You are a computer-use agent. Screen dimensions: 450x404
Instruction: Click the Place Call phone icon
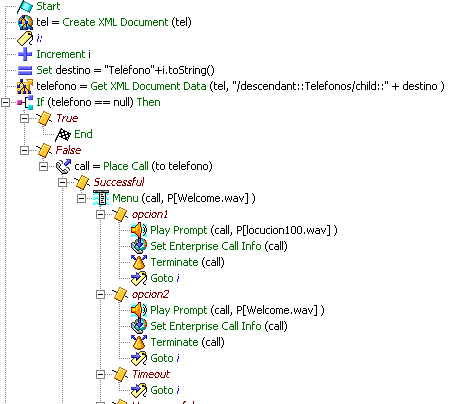tap(63, 166)
